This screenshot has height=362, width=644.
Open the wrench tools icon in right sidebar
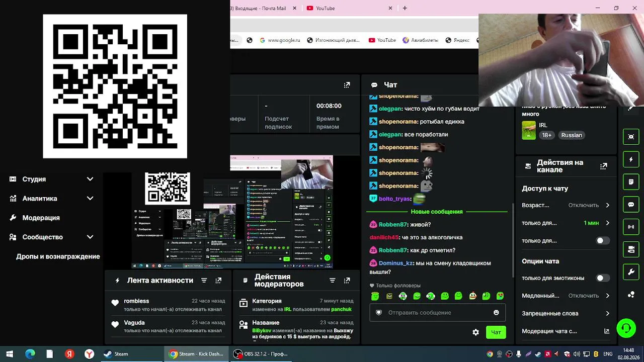631,272
